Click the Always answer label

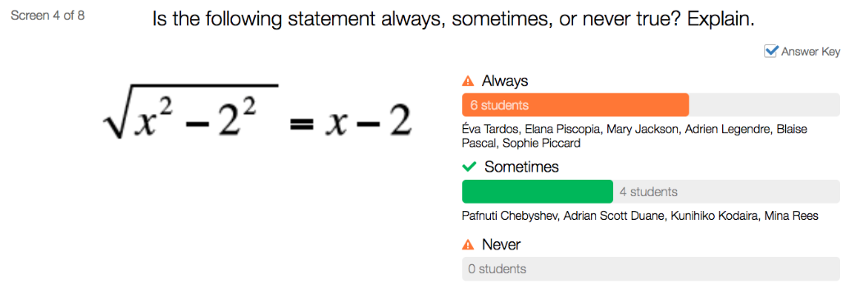pyautogui.click(x=505, y=81)
